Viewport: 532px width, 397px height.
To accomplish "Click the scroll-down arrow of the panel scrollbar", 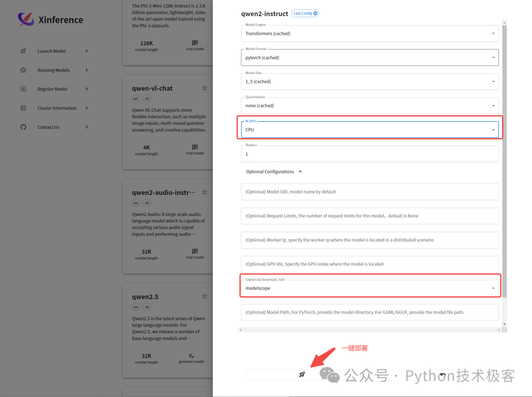I will tap(504, 325).
